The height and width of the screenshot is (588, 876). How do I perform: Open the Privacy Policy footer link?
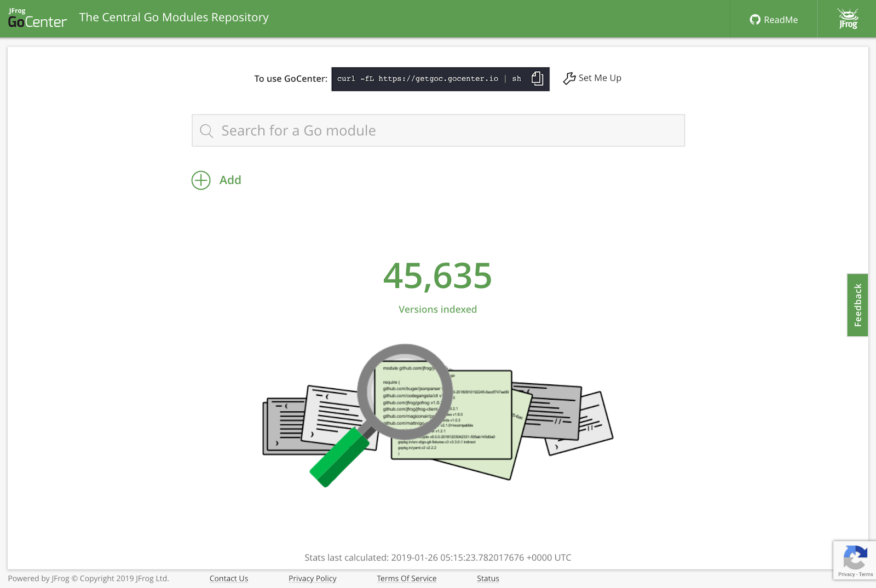pos(312,579)
